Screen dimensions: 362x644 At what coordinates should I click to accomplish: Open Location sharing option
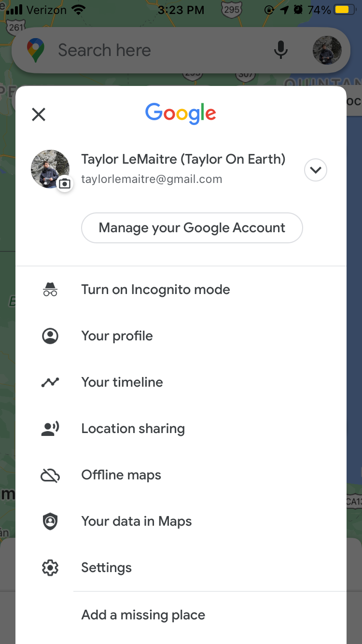[x=133, y=429]
